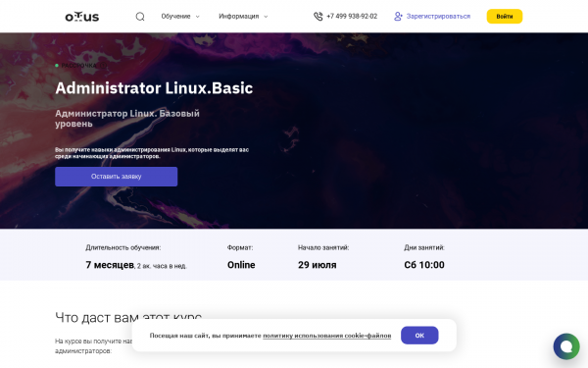Click the Длительность обучения label

(x=123, y=248)
